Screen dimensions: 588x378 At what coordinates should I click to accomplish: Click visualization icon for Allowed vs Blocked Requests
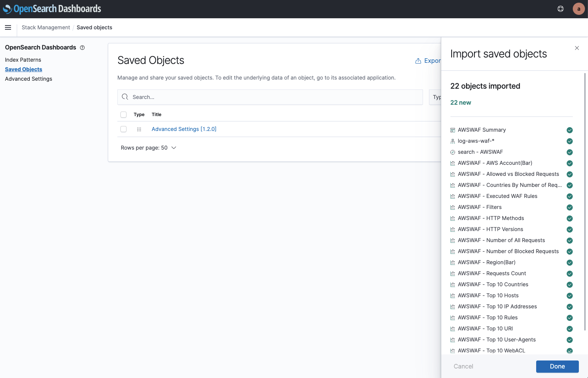[453, 174]
